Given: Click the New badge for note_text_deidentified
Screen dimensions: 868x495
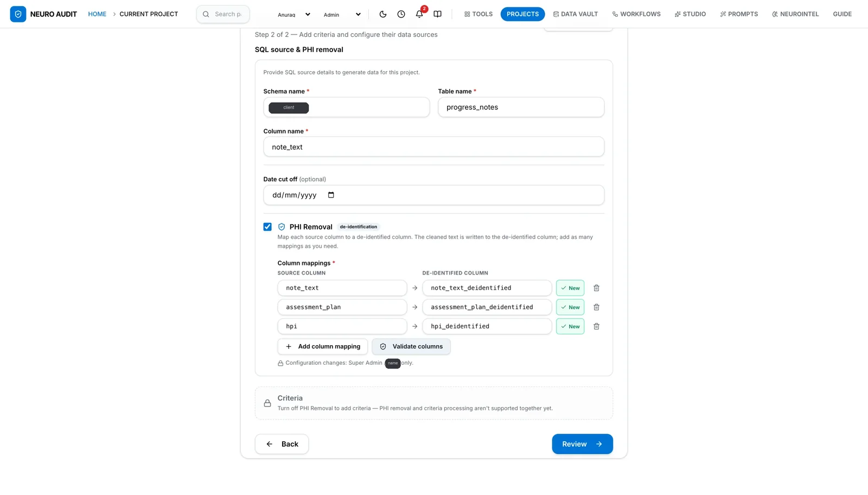Looking at the screenshot, I should point(570,288).
